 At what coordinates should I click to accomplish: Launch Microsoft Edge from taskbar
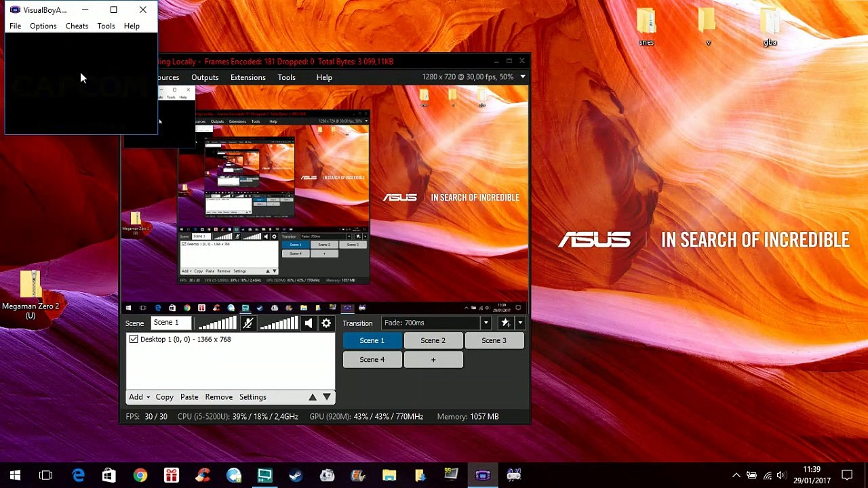pos(78,475)
